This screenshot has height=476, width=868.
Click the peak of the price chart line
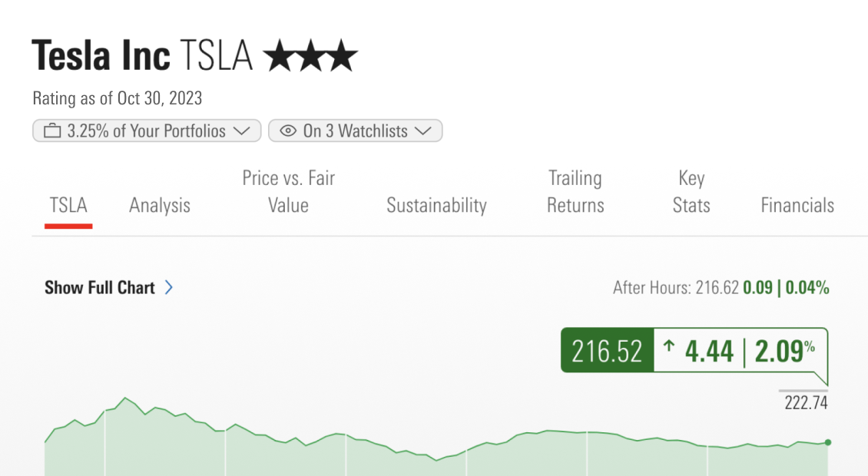click(125, 398)
